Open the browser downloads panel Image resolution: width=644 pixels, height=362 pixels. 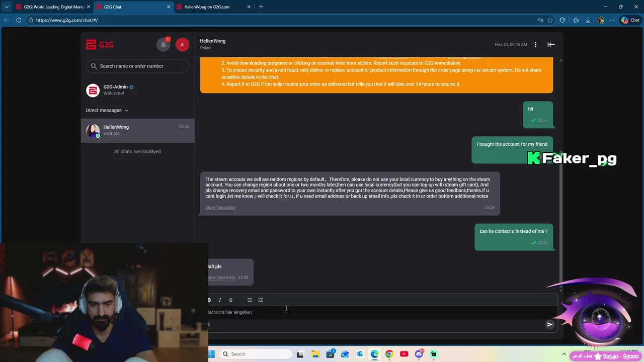coord(588,20)
